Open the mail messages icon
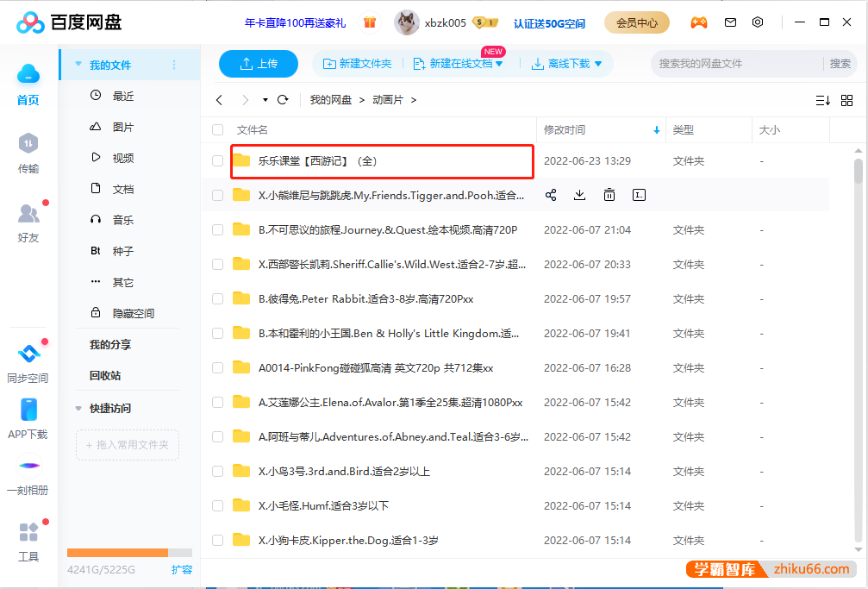The width and height of the screenshot is (868, 589). (730, 22)
